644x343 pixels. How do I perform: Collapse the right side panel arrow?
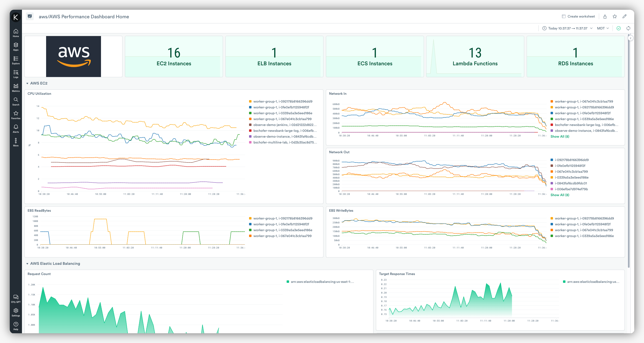coord(631,38)
